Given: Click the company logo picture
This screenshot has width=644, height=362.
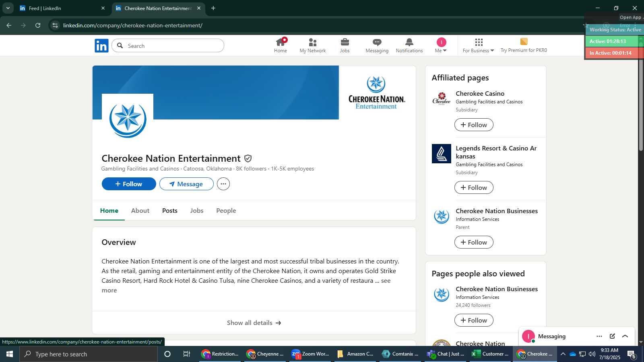Looking at the screenshot, I should [128, 119].
